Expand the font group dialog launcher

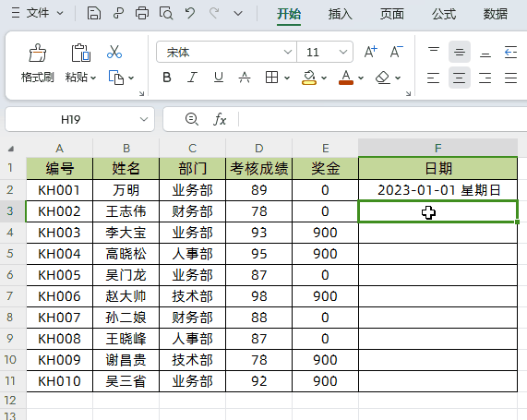(x=408, y=94)
